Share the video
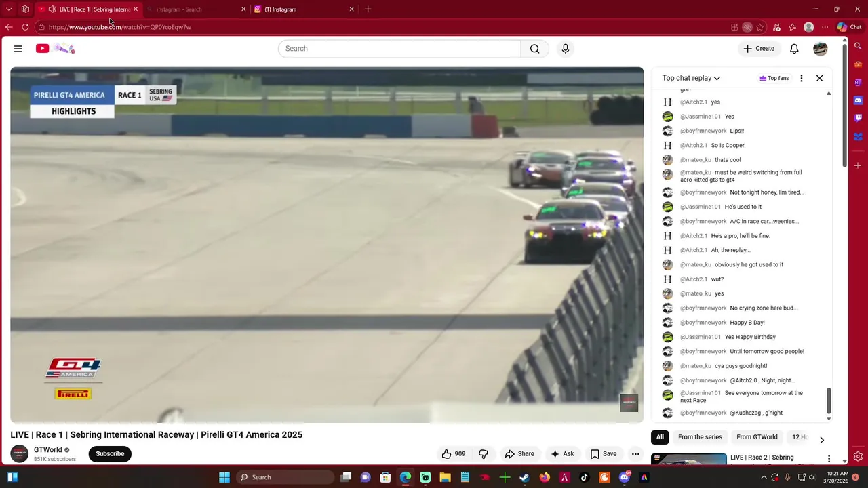The height and width of the screenshot is (488, 868). 519,454
